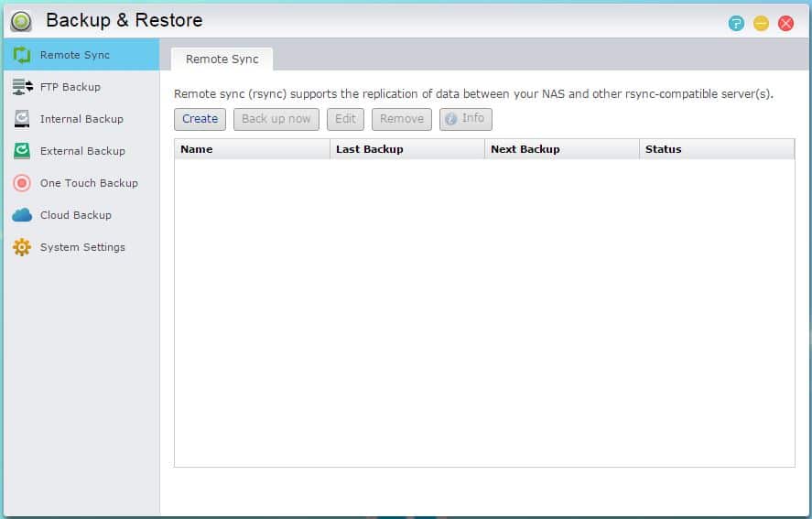Image resolution: width=812 pixels, height=519 pixels.
Task: Click the Remote Sync icon in sidebar
Action: click(22, 55)
